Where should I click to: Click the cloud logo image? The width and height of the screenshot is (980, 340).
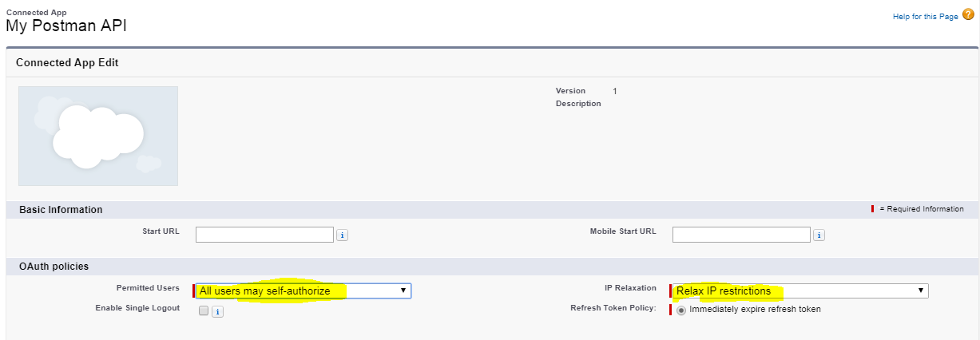[x=98, y=136]
